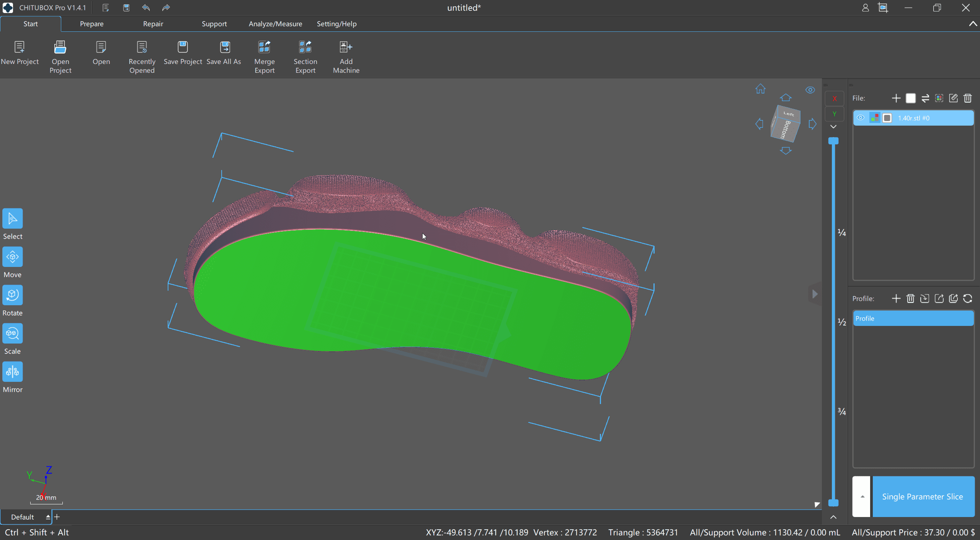Screen dimensions: 980x540
Task: Click the refresh profile icon
Action: point(968,299)
